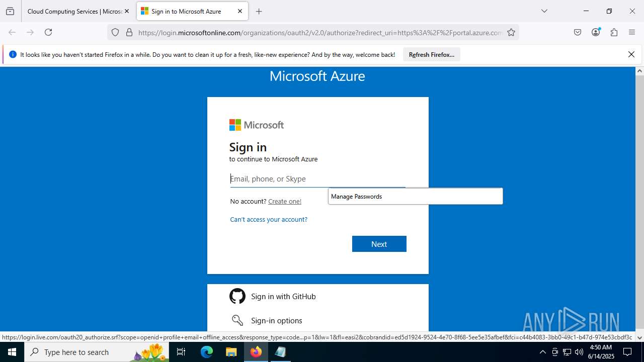
Task: Open the Firefox account icon
Action: [596, 32]
